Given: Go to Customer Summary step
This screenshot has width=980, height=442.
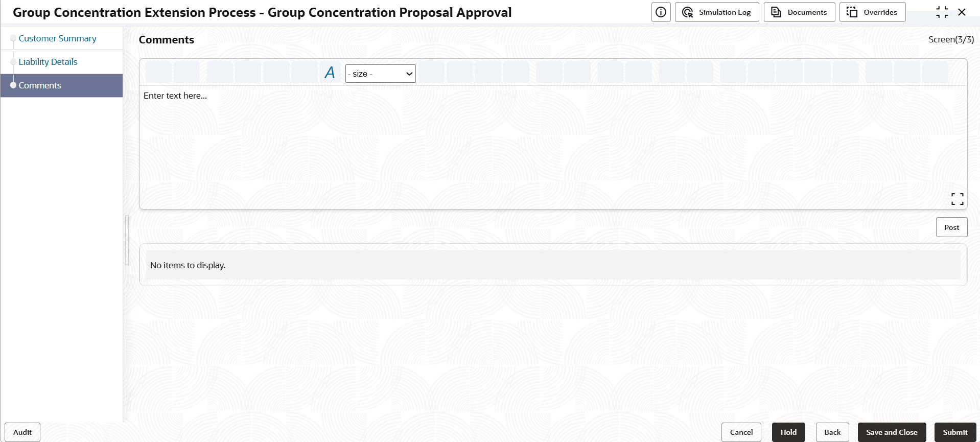Looking at the screenshot, I should pyautogui.click(x=57, y=38).
